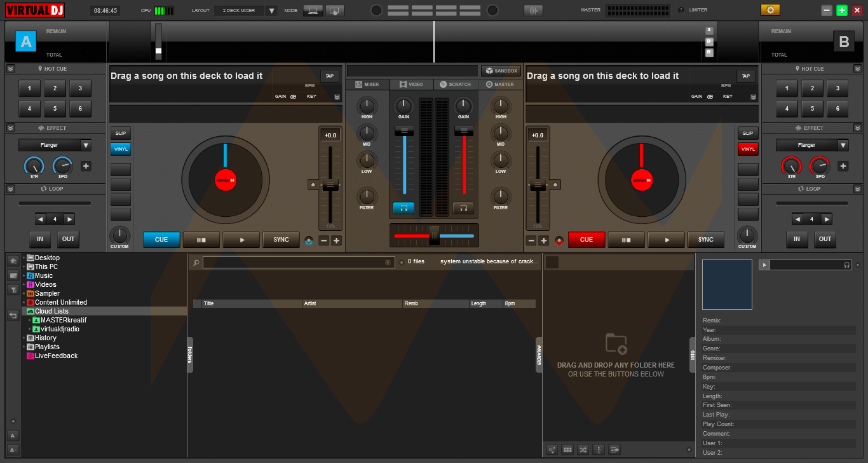
Task: Click the prelisten headphone icon in info panel
Action: [847, 265]
